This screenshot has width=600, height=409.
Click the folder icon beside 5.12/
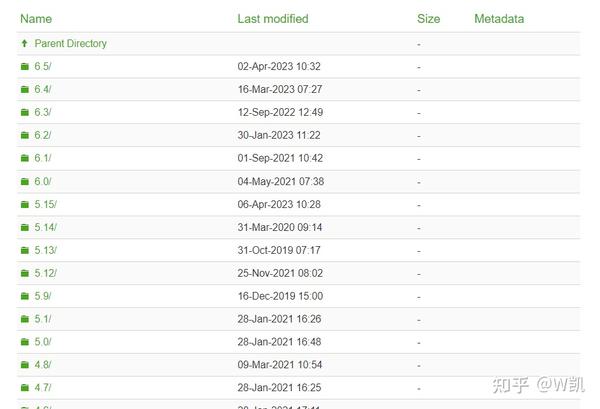pos(25,274)
